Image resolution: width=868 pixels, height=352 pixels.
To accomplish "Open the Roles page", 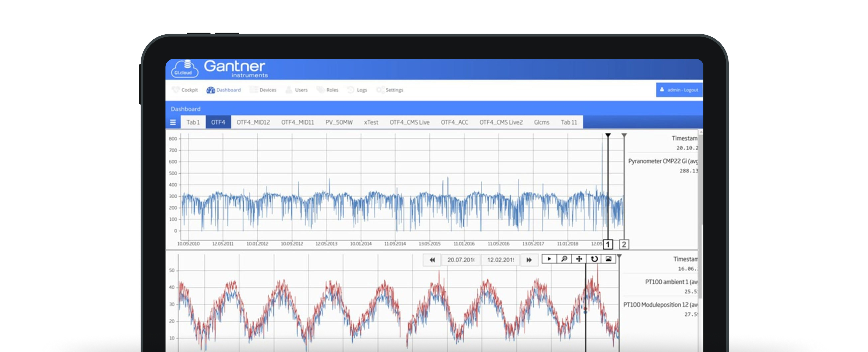I will tap(327, 90).
